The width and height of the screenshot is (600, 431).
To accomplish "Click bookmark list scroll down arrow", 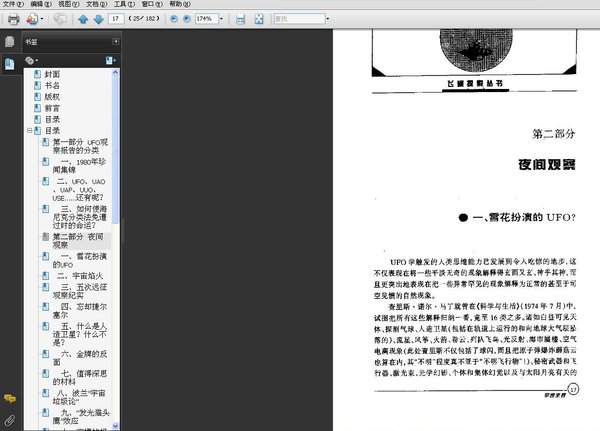I will tap(116, 426).
